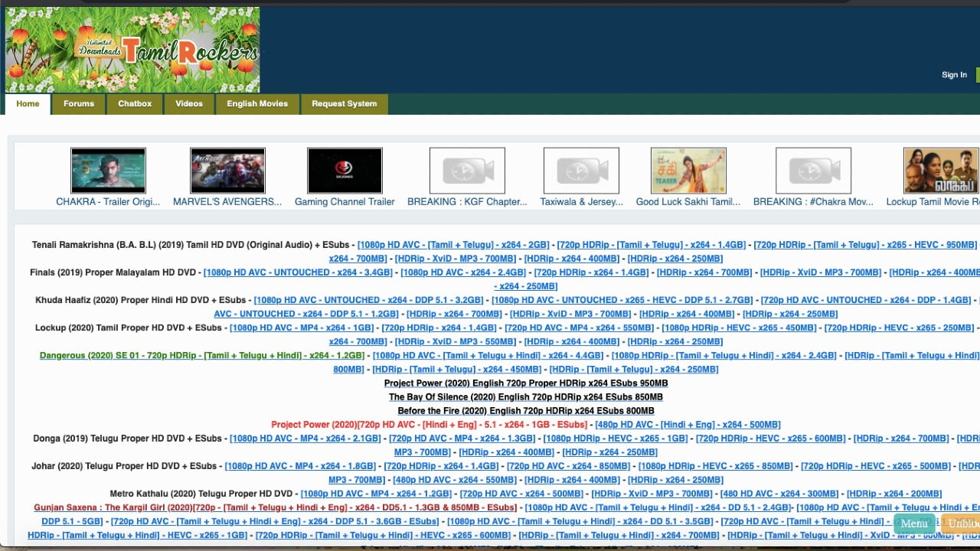Open Khuda Haafiz 1080p UNTOUCHED DDP 5.1 3.2GB link
Viewport: 980px width, 551px height.
pos(368,300)
